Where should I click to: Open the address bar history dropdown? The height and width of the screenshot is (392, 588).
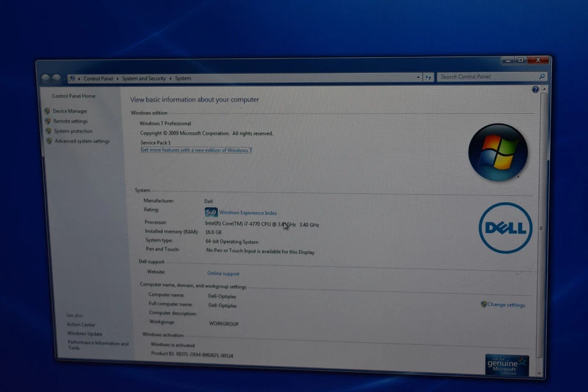coord(418,77)
